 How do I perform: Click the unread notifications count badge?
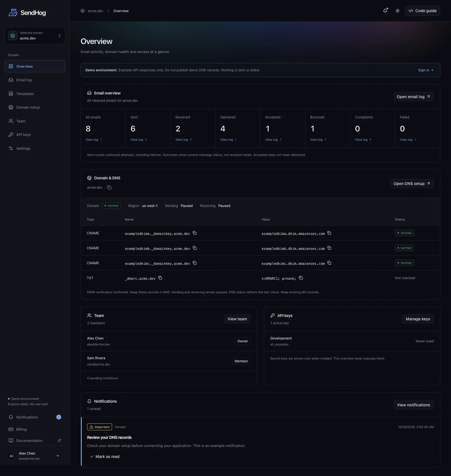[59, 417]
